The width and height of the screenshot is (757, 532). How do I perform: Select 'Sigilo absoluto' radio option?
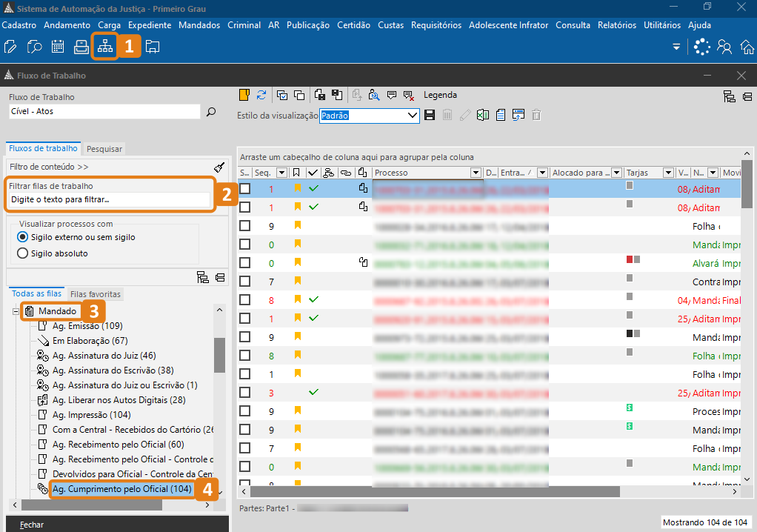pyautogui.click(x=22, y=253)
